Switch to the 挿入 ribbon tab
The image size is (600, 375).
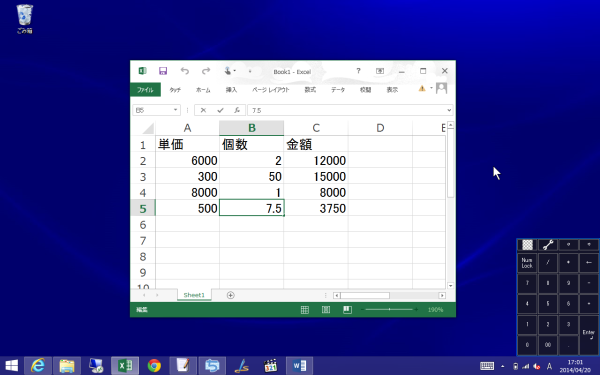pyautogui.click(x=231, y=90)
